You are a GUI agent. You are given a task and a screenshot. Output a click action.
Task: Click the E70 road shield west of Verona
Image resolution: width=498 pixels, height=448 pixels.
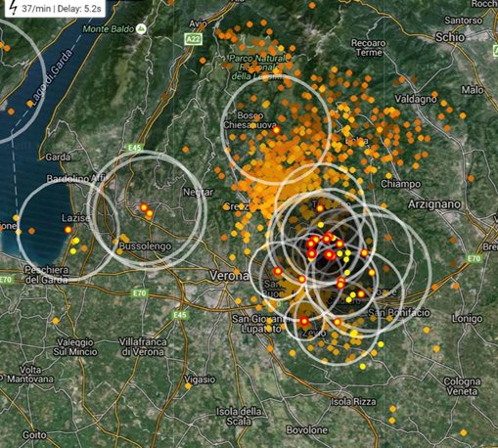tap(140, 293)
